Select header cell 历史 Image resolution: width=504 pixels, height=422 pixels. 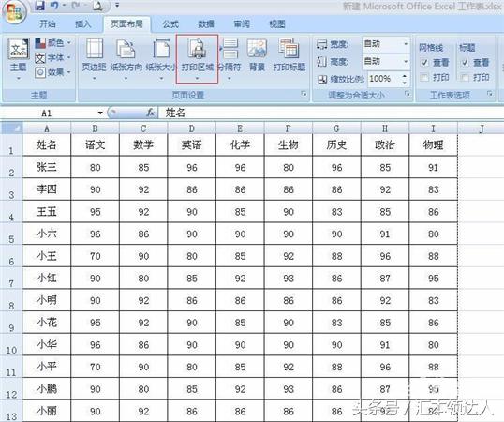[x=336, y=144]
